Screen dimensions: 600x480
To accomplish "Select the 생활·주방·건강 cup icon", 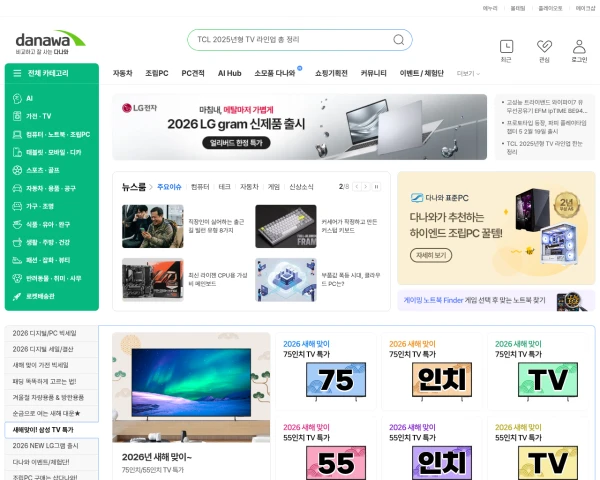I will tap(17, 242).
